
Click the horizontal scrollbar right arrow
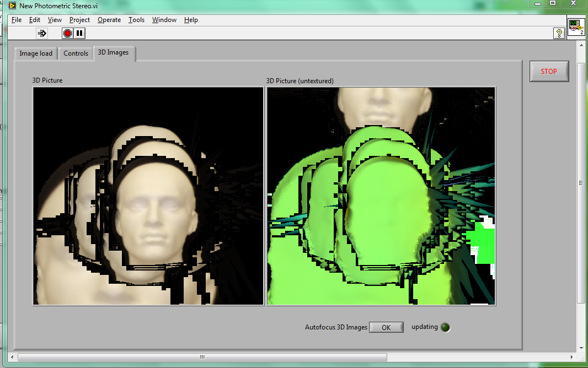[572, 357]
